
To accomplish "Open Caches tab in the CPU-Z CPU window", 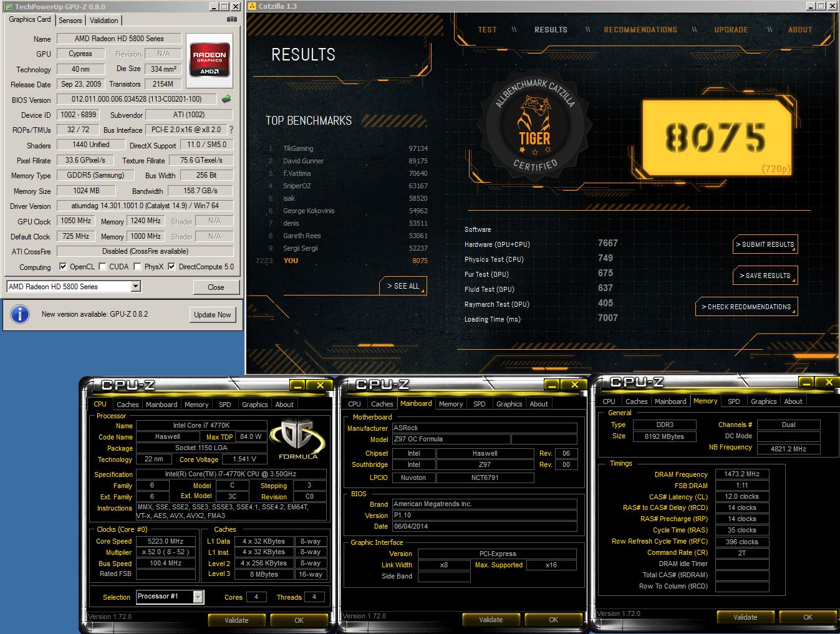I will [x=128, y=405].
